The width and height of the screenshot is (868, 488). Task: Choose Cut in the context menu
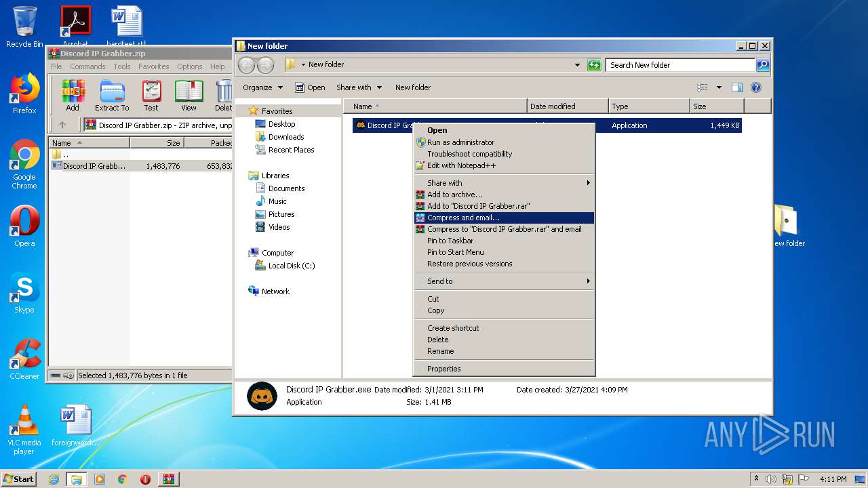point(504,299)
